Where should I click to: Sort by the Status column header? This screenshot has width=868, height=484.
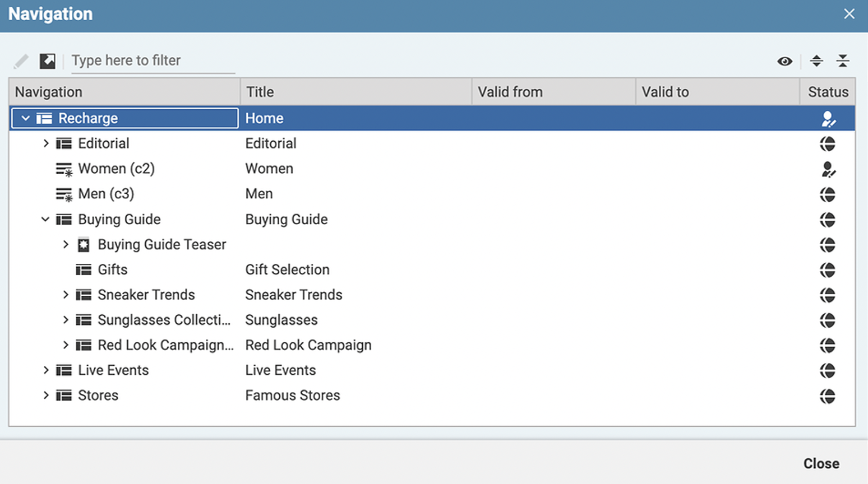(x=828, y=92)
